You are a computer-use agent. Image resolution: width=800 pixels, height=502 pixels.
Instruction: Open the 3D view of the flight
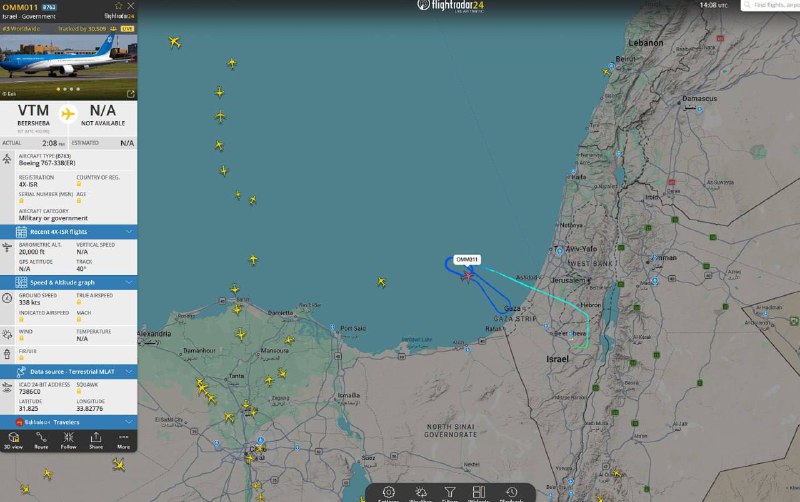tap(13, 441)
